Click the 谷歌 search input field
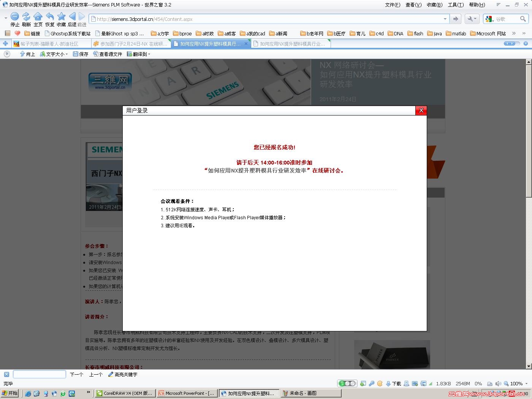Viewport: 532px width, 399px height. (x=507, y=19)
